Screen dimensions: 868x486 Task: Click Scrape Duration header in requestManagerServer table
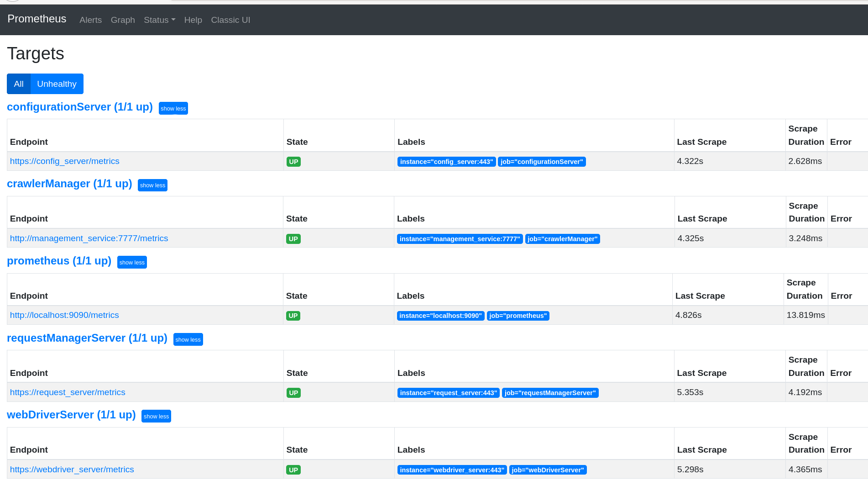click(x=806, y=366)
